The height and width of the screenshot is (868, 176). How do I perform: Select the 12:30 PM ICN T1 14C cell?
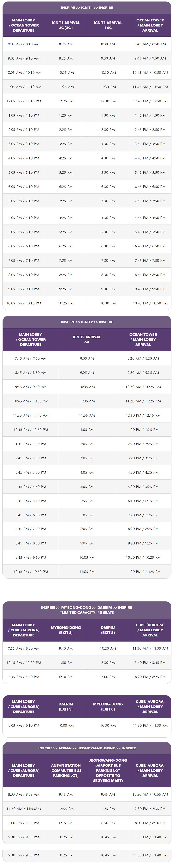point(108,101)
